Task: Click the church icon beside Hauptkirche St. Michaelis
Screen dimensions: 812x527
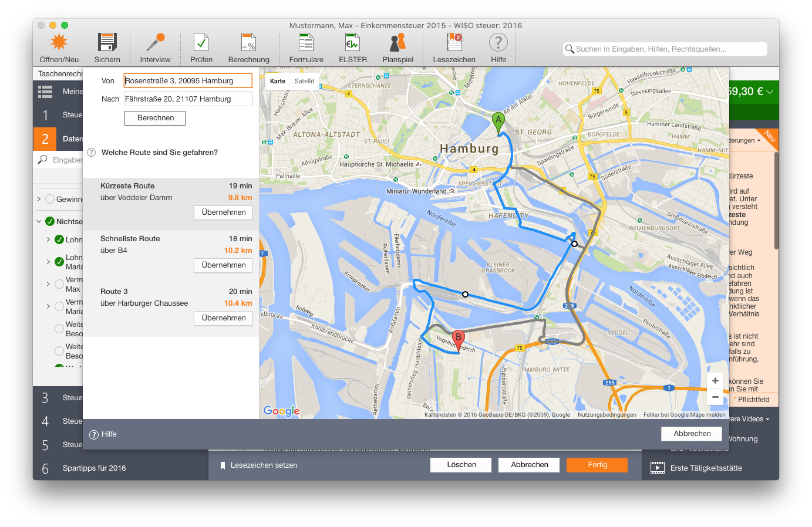Action: pyautogui.click(x=419, y=164)
